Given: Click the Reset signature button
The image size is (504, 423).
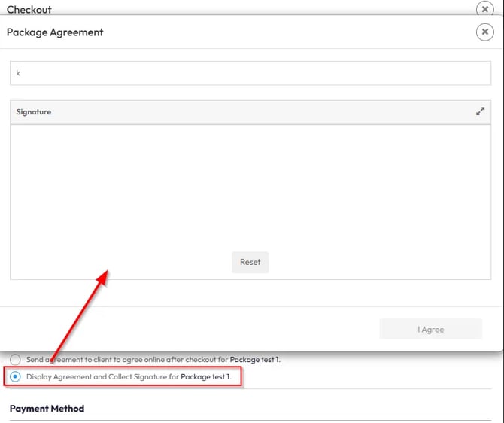Looking at the screenshot, I should pyautogui.click(x=250, y=262).
